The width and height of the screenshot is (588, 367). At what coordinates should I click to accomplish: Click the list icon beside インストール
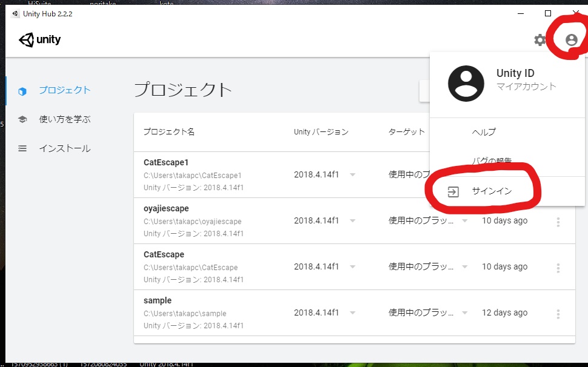[22, 148]
